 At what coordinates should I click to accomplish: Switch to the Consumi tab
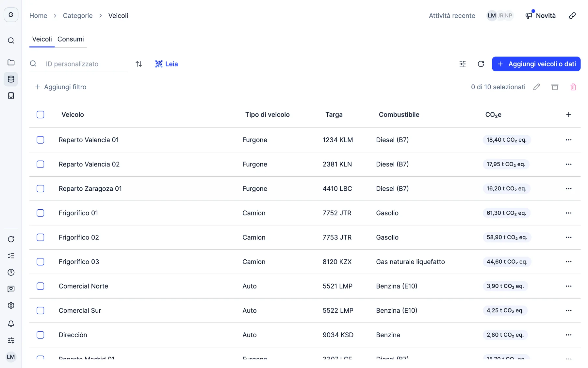tap(71, 39)
